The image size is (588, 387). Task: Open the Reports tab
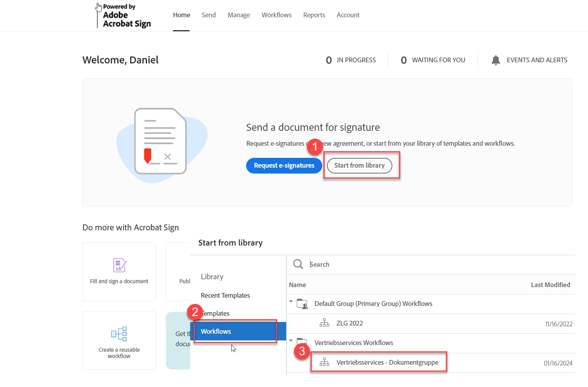(314, 15)
